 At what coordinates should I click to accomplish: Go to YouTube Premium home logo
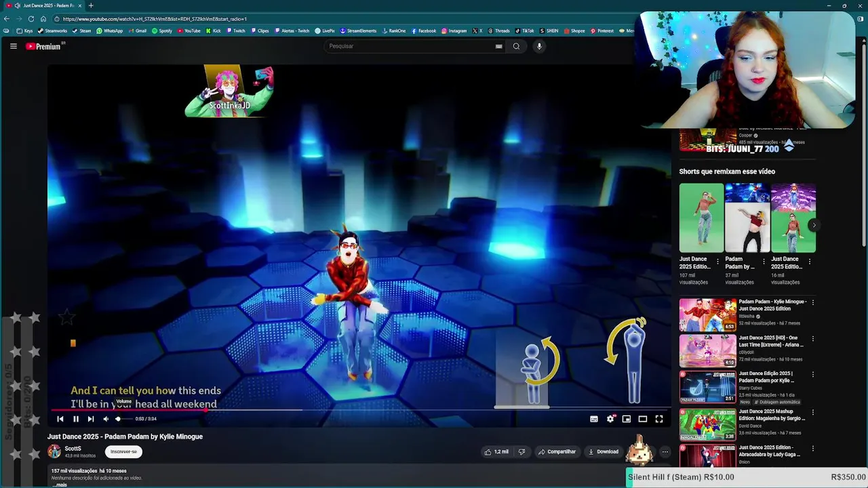click(x=44, y=46)
